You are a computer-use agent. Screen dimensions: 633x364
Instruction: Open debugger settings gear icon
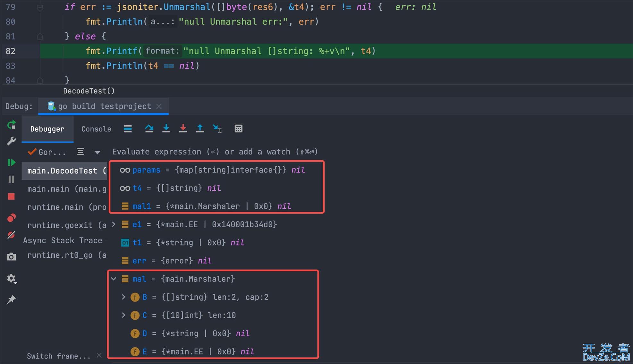[x=12, y=278]
